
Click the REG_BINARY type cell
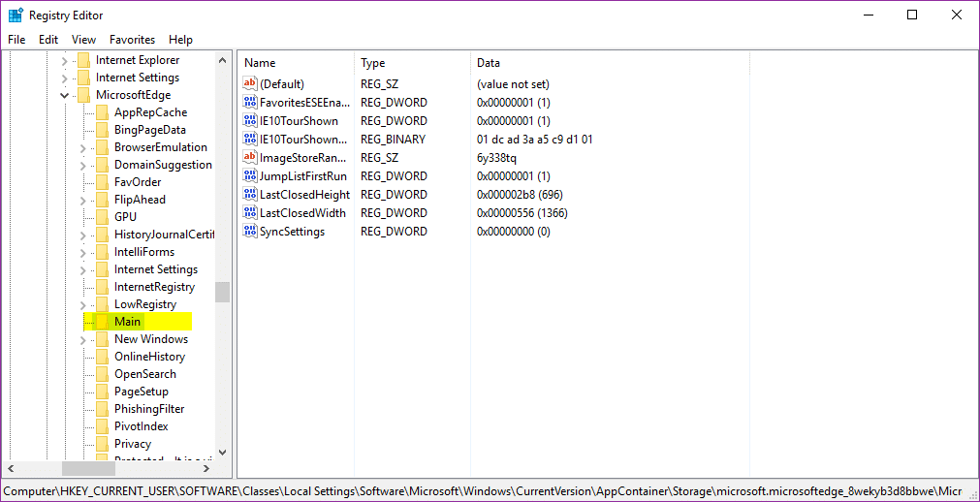(394, 139)
